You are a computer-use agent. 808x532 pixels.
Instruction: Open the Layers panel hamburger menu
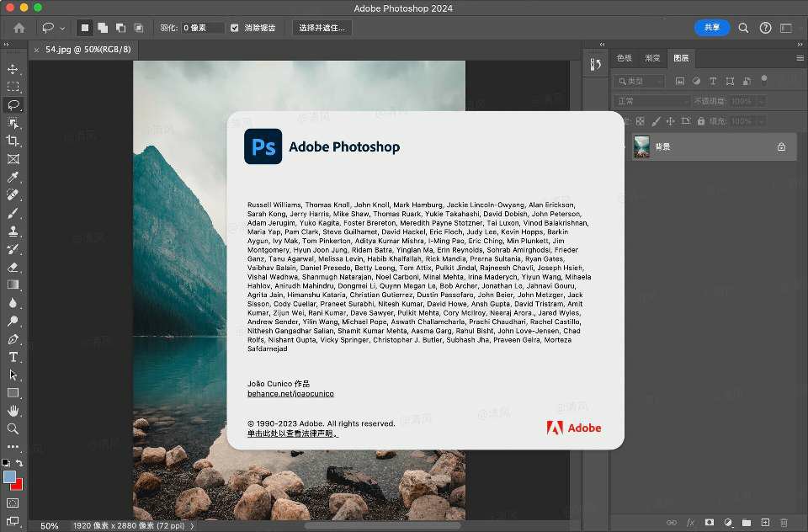tap(800, 58)
